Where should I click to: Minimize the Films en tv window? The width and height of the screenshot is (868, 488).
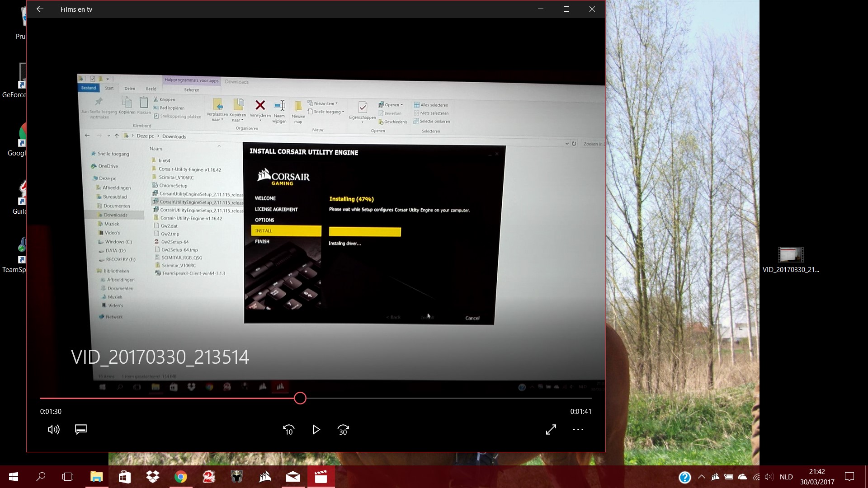540,9
